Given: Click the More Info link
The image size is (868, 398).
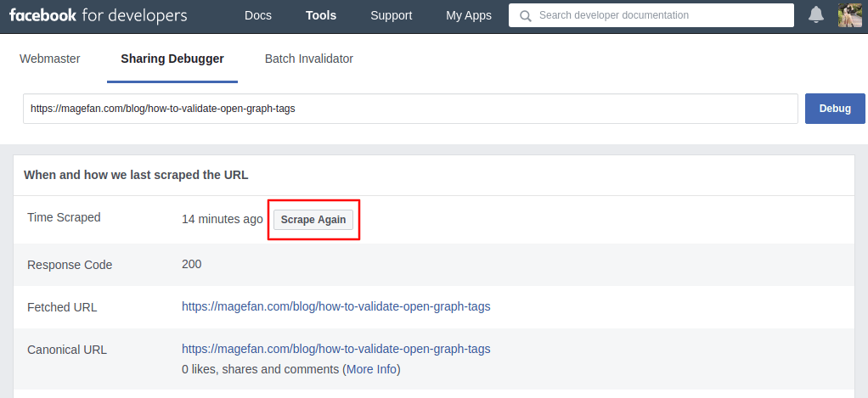Looking at the screenshot, I should 371,369.
